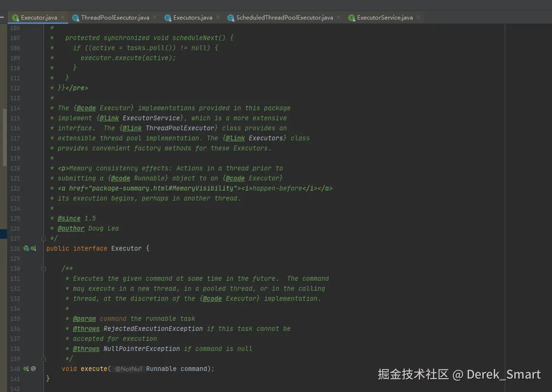Click the 'Doug Lea' author name
Screen dimensions: 552x392
tap(104, 228)
